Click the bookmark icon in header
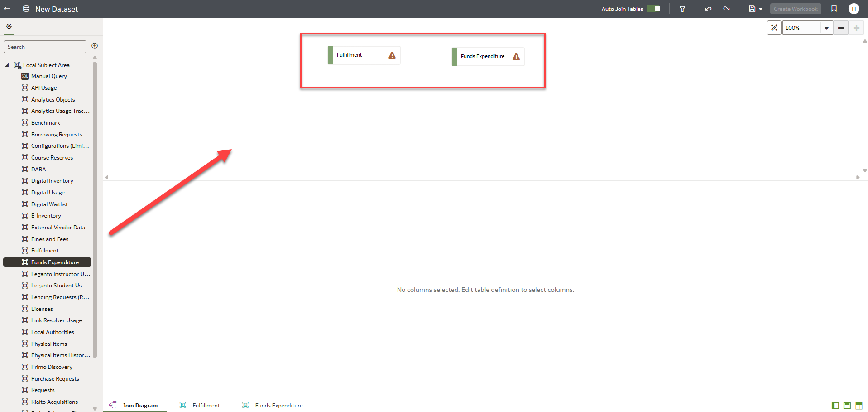Screen dimensions: 868x412 coord(834,9)
